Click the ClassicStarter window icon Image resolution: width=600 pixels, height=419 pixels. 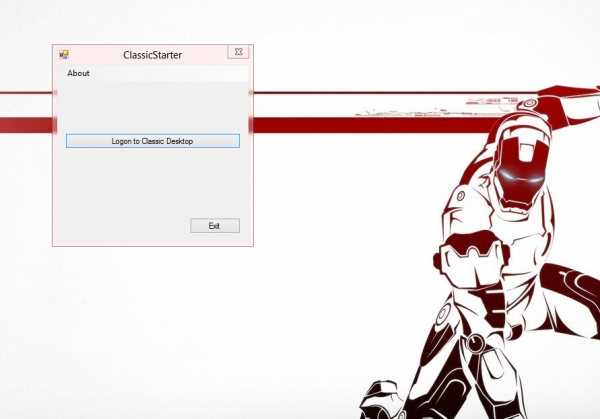pyautogui.click(x=64, y=55)
